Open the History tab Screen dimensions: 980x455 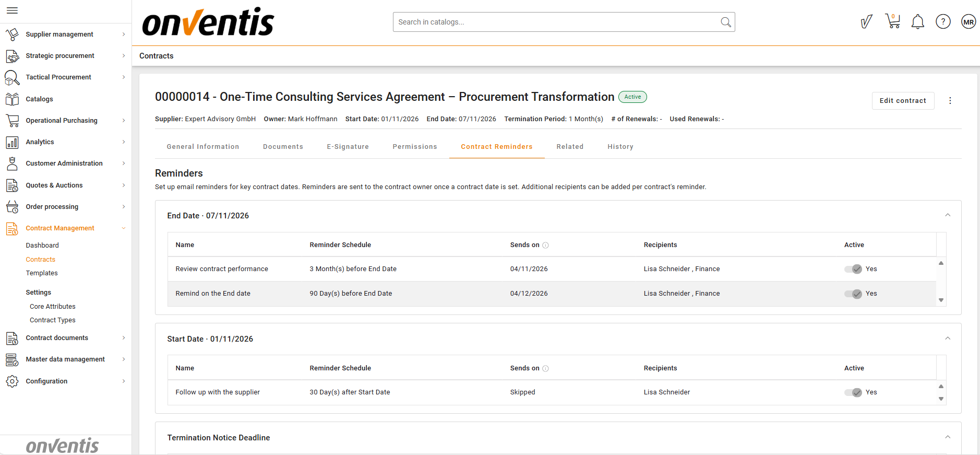(620, 147)
